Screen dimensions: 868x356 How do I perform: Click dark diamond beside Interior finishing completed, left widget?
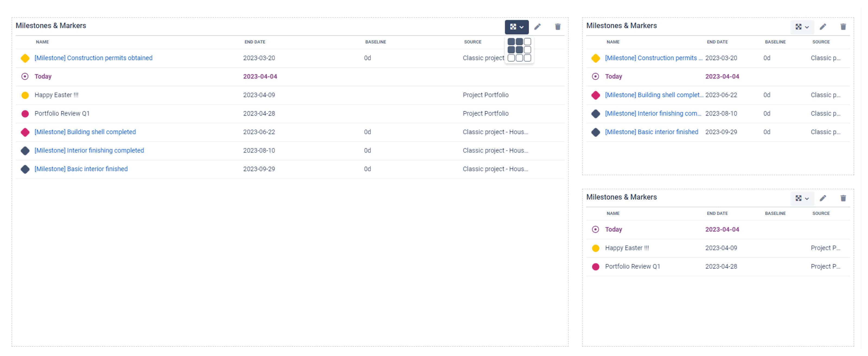25,151
